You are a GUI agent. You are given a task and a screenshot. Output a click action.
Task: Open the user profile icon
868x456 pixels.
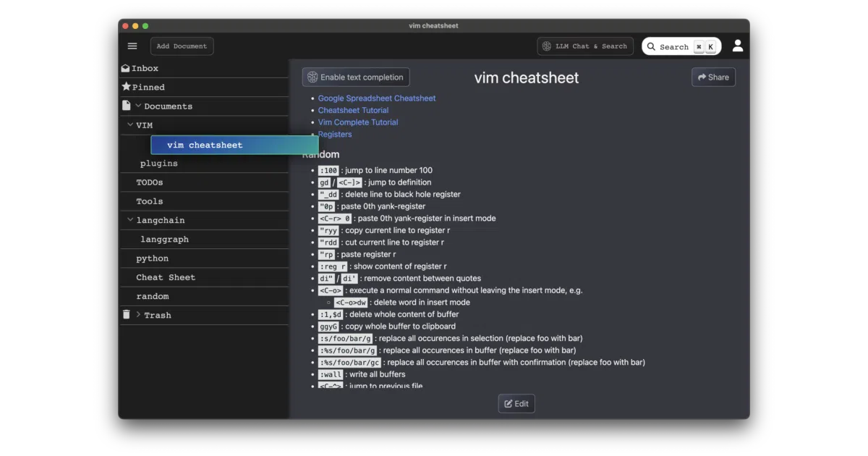point(738,46)
